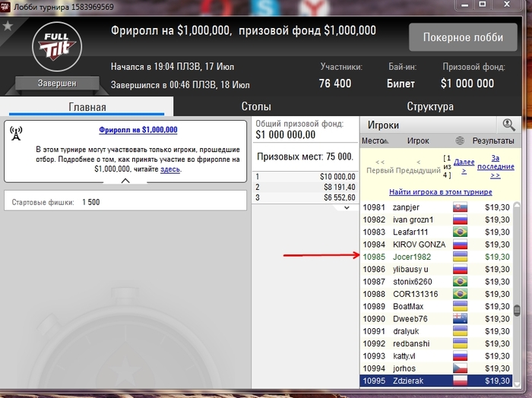Click the Slovakia flag next to zanpjer
Image resolution: width=532 pixels, height=398 pixels.
pos(460,207)
